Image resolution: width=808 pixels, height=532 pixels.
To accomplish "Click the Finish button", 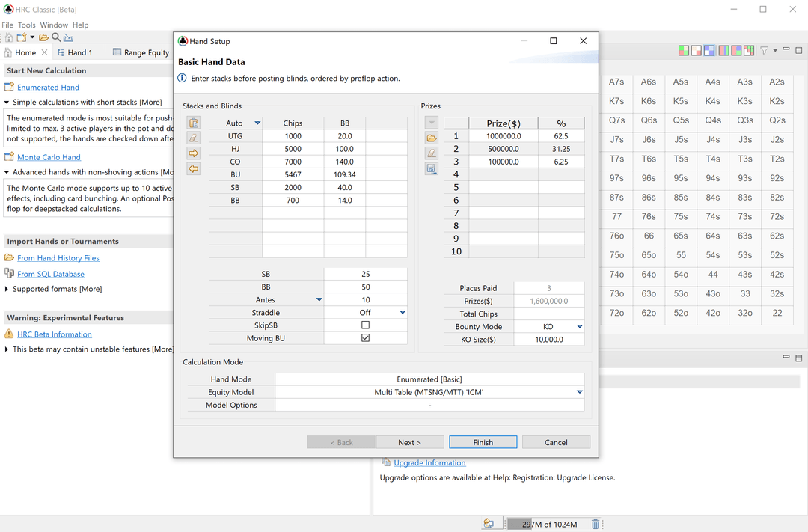I will coord(483,441).
